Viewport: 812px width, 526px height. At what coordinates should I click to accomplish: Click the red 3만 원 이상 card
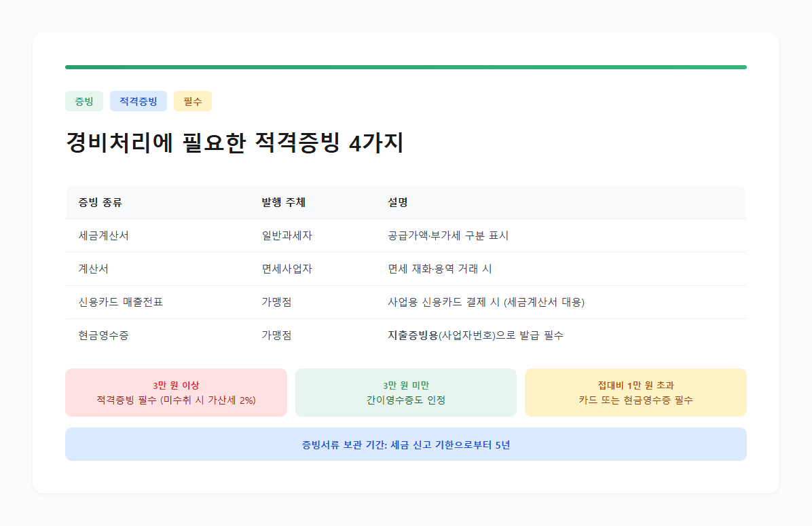point(176,392)
